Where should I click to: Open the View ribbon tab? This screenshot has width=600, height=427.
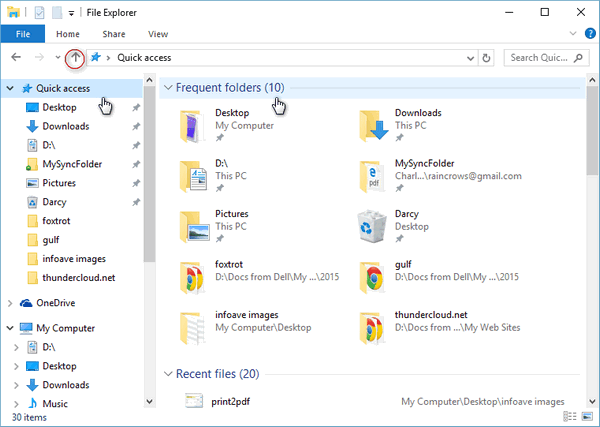click(158, 34)
